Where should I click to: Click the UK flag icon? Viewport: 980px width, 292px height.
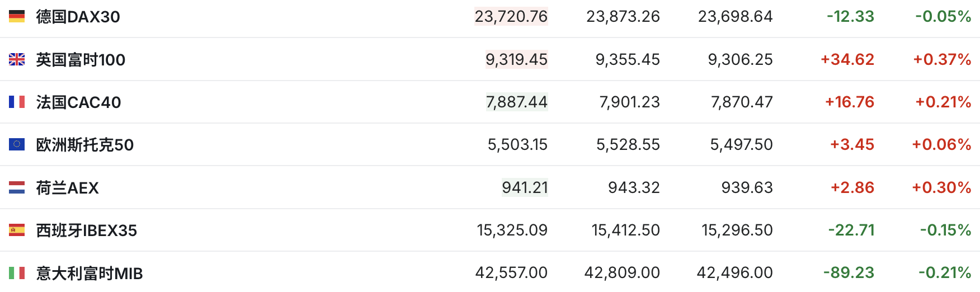tap(17, 59)
